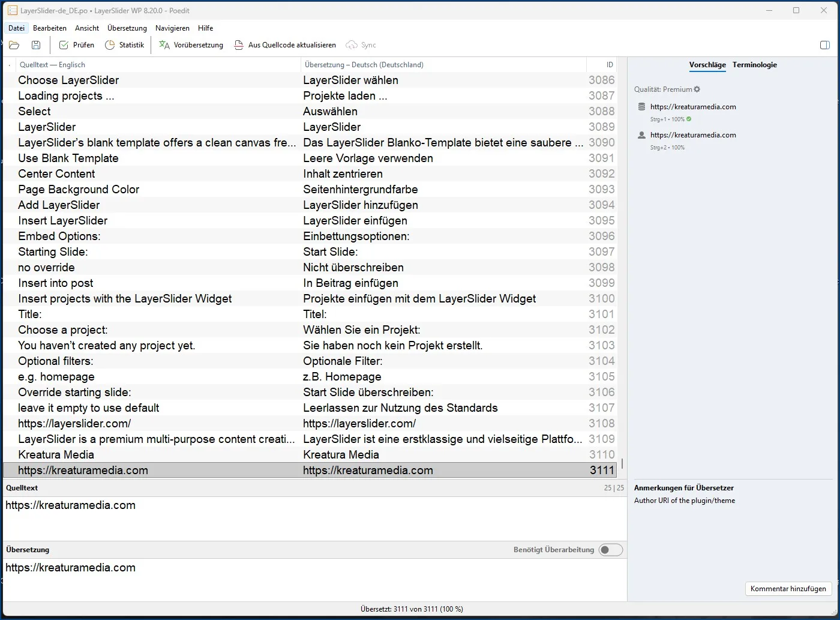The width and height of the screenshot is (840, 620).
Task: Select the row "Title:"
Action: [x=311, y=314]
